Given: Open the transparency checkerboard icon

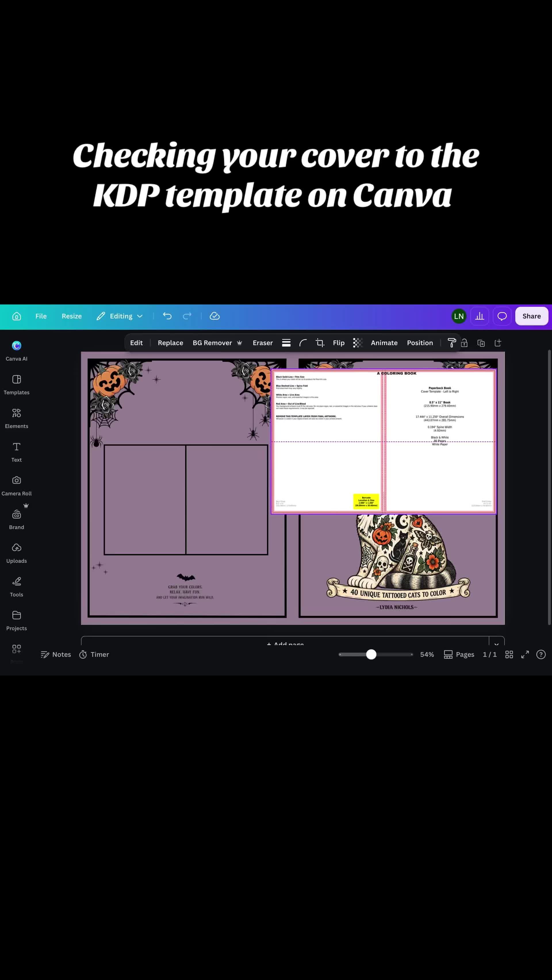Looking at the screenshot, I should (x=357, y=343).
